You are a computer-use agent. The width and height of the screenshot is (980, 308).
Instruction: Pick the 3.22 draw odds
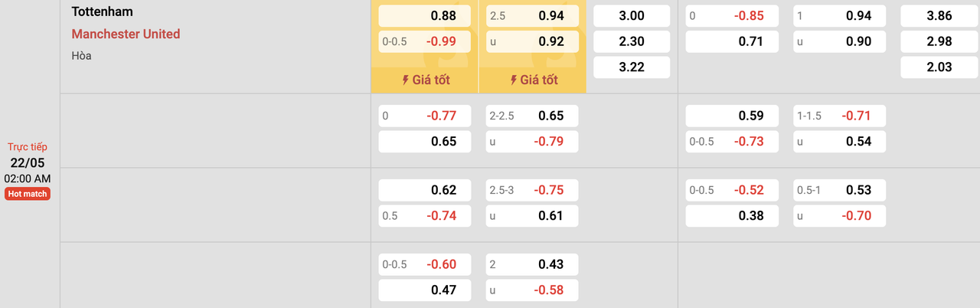(632, 67)
